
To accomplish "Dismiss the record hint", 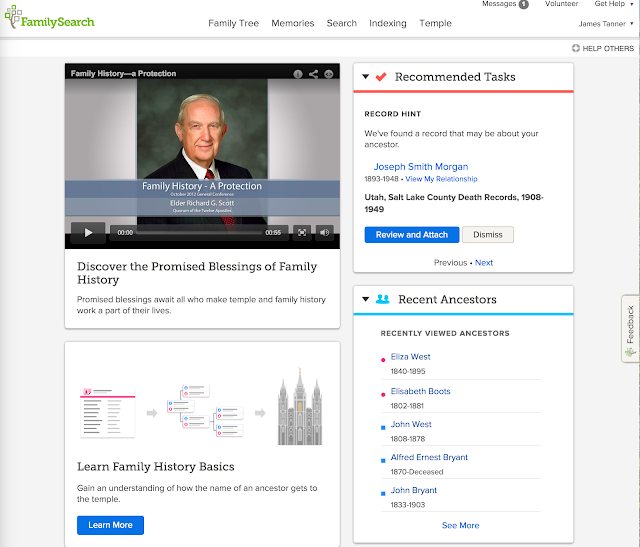I will [488, 235].
